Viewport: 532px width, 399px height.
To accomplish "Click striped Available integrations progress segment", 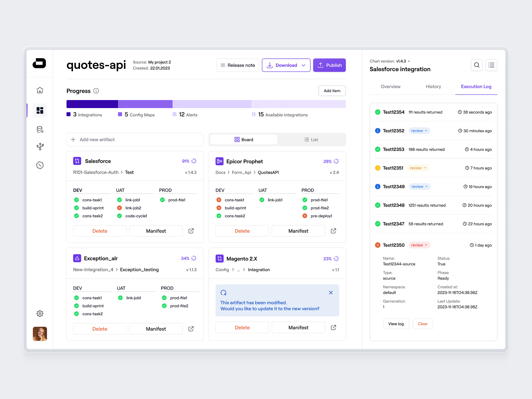I will pos(299,104).
